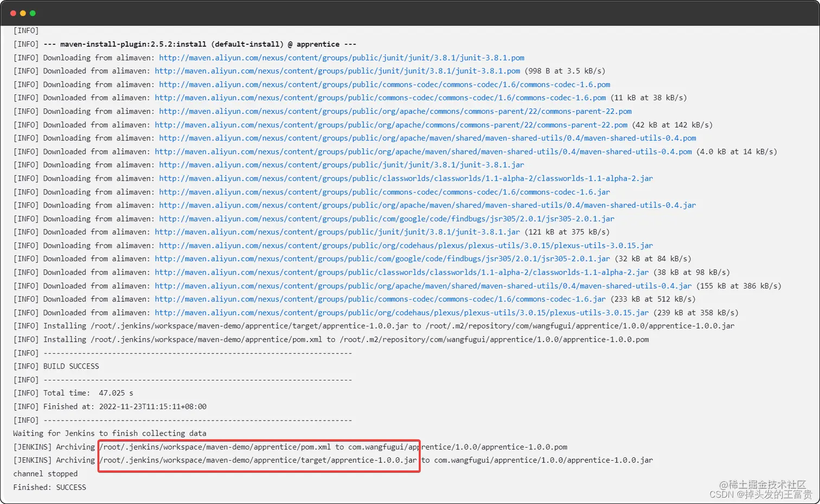The image size is (820, 504).
Task: Open the Downloading plexus-utils-3.0.15.jar link
Action: [406, 245]
